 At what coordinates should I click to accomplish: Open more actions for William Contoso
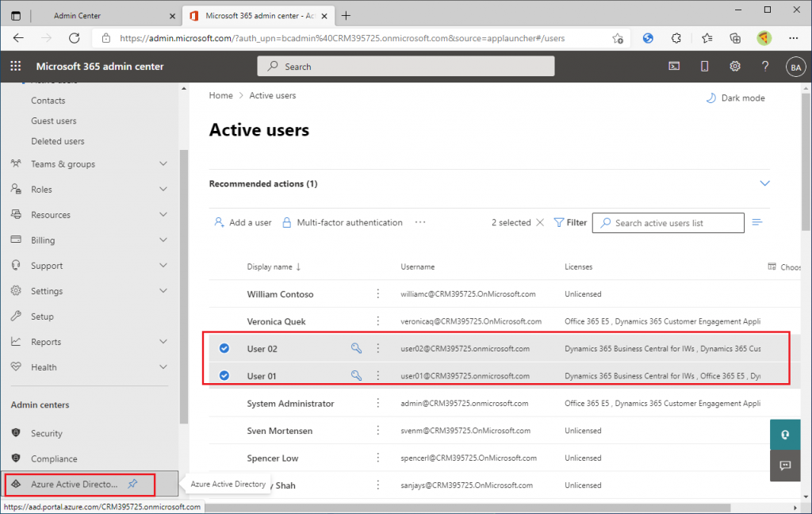(378, 293)
